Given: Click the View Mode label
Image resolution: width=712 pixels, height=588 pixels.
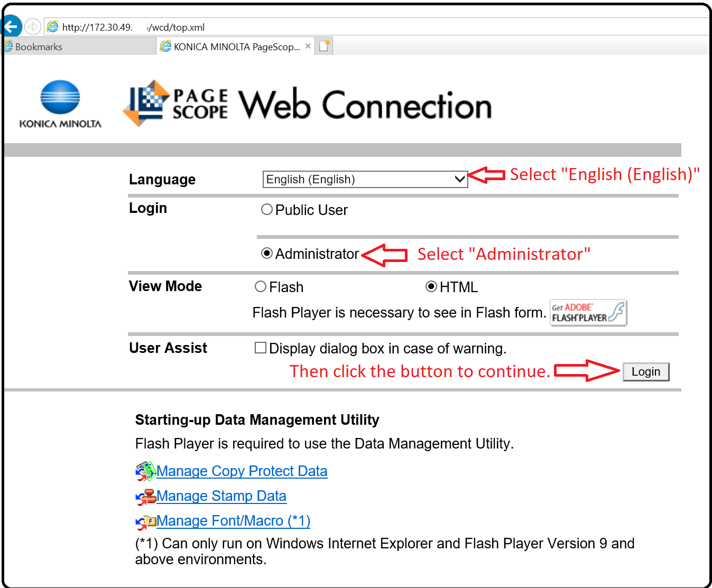Looking at the screenshot, I should (x=165, y=286).
